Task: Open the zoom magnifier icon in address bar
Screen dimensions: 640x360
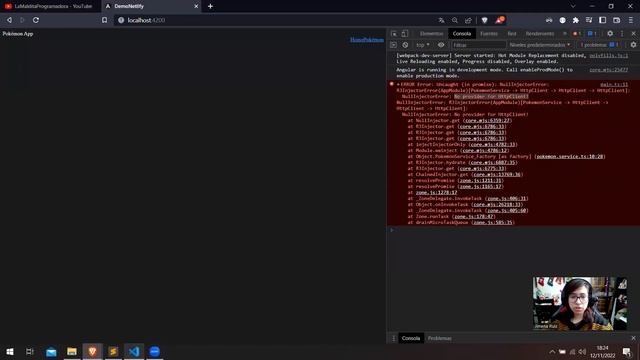Action: [x=455, y=20]
